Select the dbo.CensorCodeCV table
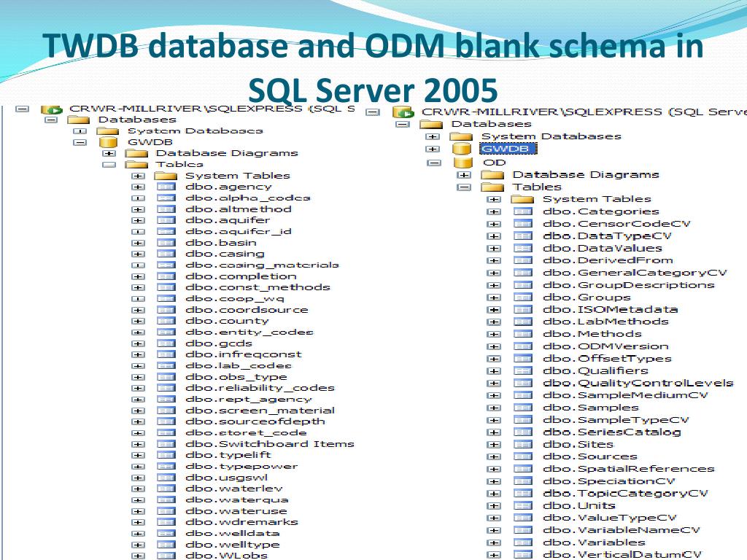 click(x=616, y=224)
